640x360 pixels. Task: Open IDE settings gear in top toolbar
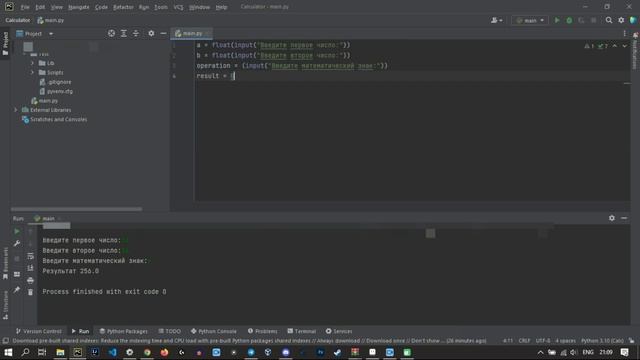[621, 20]
